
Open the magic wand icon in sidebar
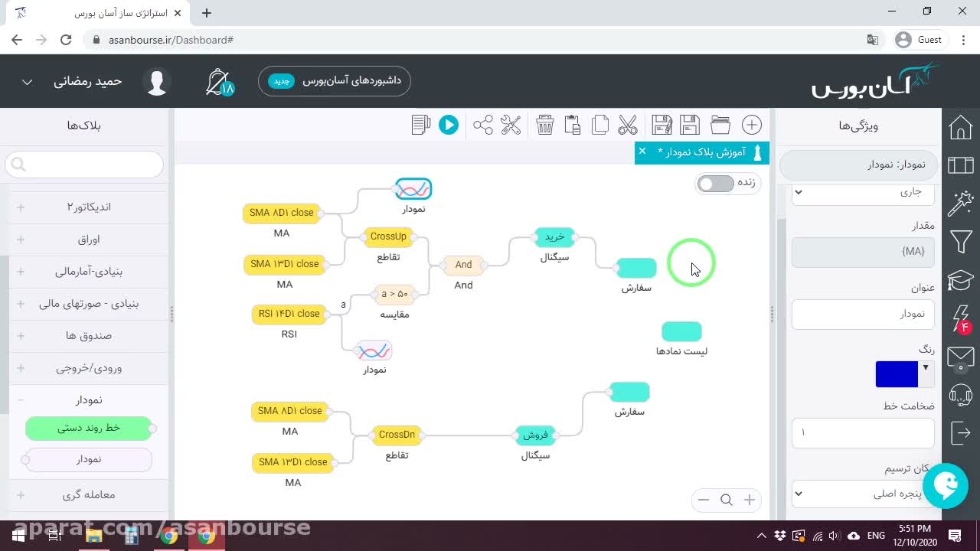[961, 204]
